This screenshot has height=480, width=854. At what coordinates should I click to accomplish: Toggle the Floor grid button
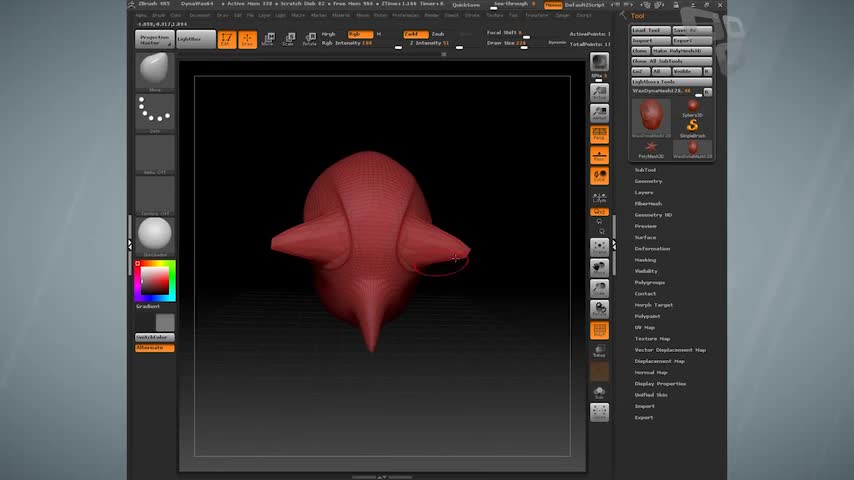coord(599,154)
